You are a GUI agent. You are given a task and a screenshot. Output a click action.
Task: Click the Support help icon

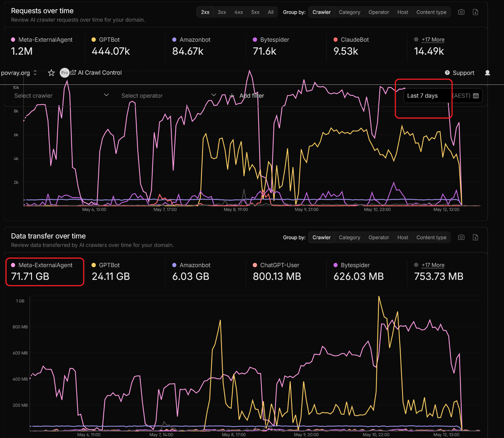click(x=447, y=73)
